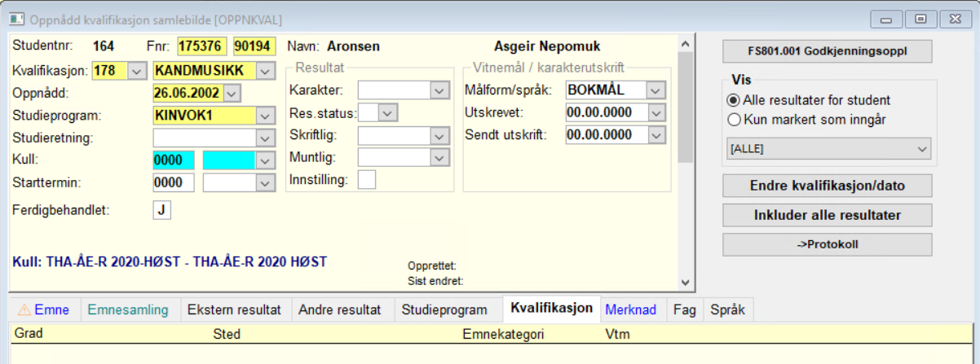The width and height of the screenshot is (980, 364).
Task: Click the form panel scrollbar thumb
Action: pos(685,106)
